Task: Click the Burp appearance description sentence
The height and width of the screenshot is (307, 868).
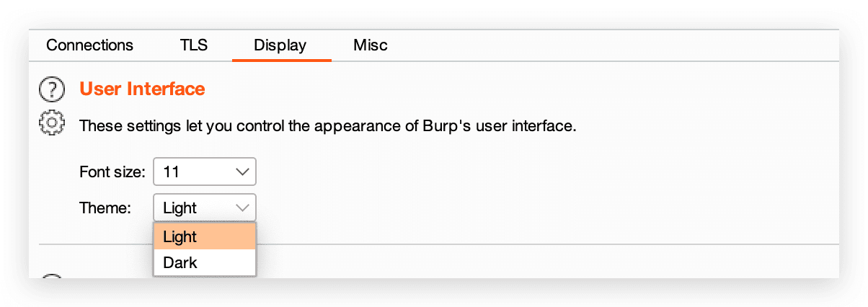Action: [x=328, y=125]
